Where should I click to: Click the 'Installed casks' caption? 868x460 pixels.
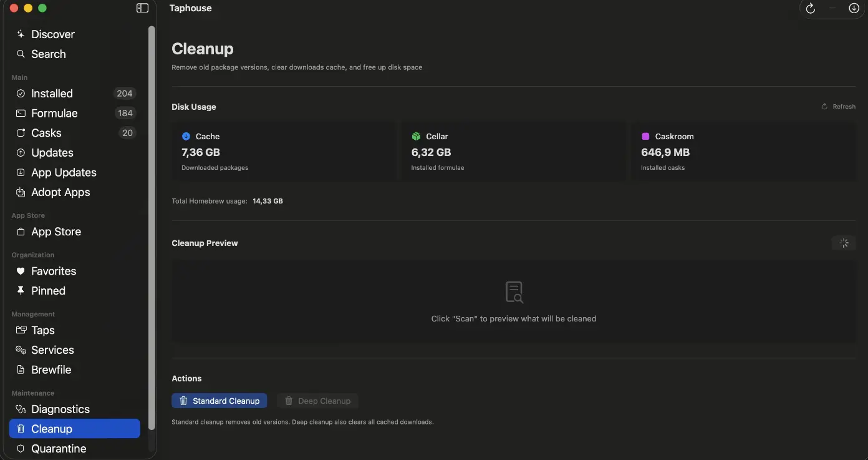tap(663, 168)
